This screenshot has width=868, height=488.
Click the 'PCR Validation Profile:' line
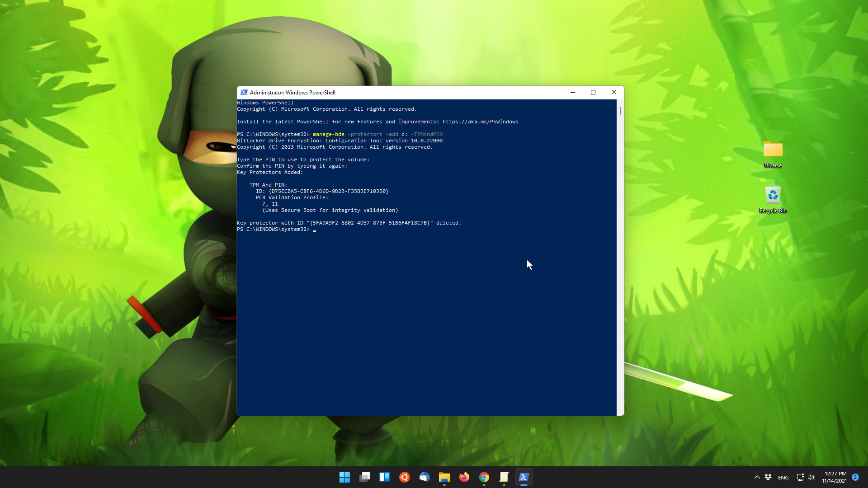coord(292,197)
